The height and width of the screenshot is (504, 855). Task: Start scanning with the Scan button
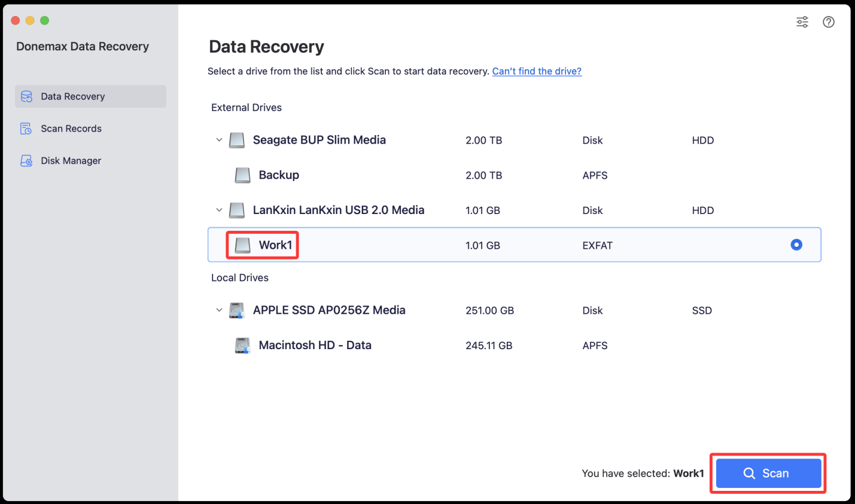(x=768, y=473)
